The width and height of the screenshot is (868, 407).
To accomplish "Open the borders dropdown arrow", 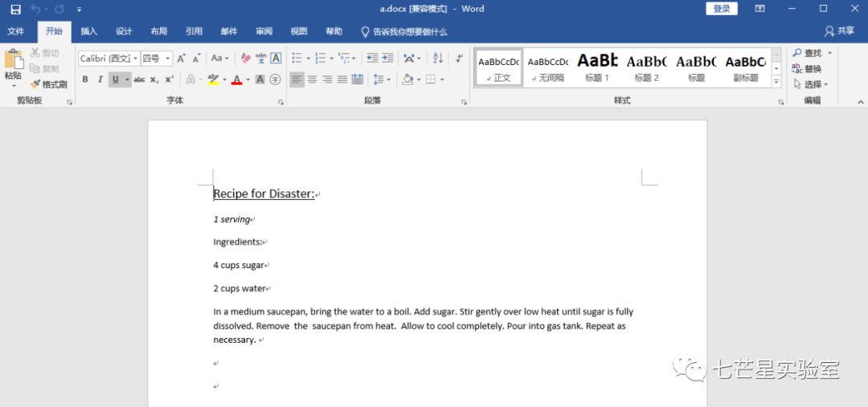I will pyautogui.click(x=442, y=79).
